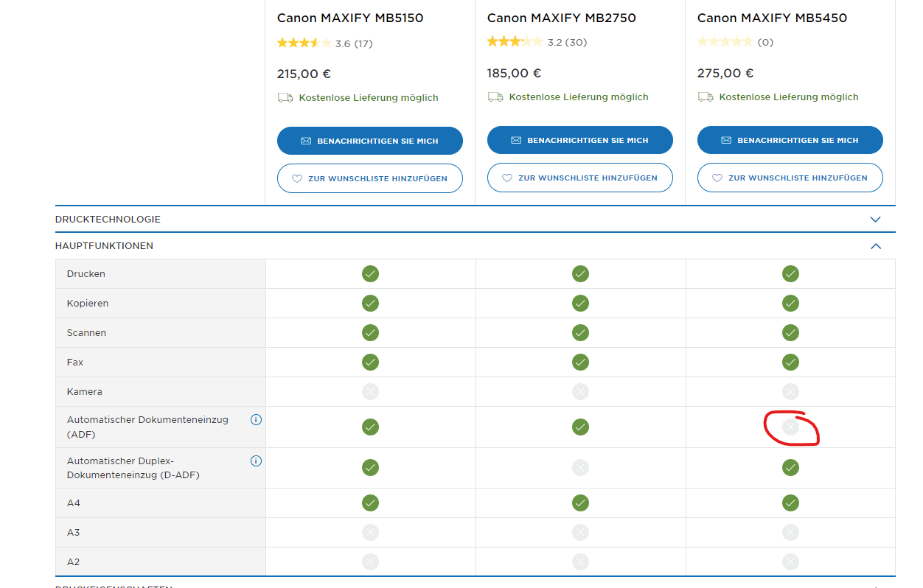Click the A2 row label
Image resolution: width=923 pixels, height=588 pixels.
(74, 562)
